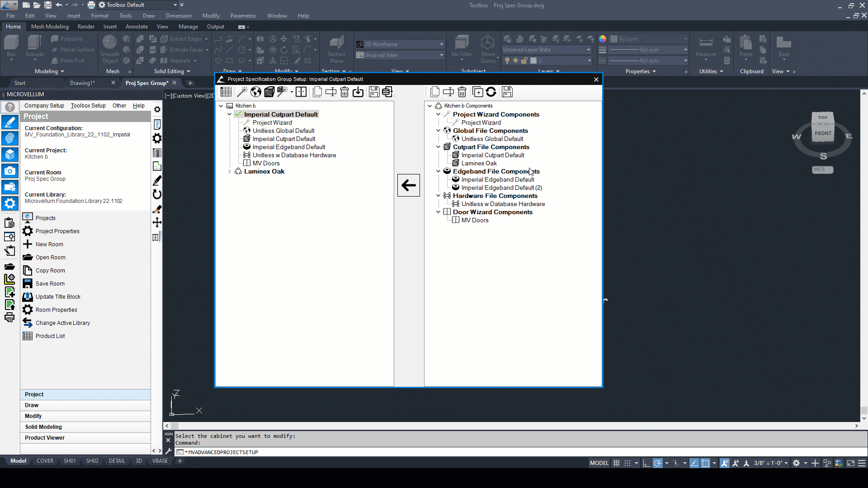Viewport: 868px width, 488px height.
Task: Switch to the Mesh Modeling ribbon tab
Action: [50, 27]
